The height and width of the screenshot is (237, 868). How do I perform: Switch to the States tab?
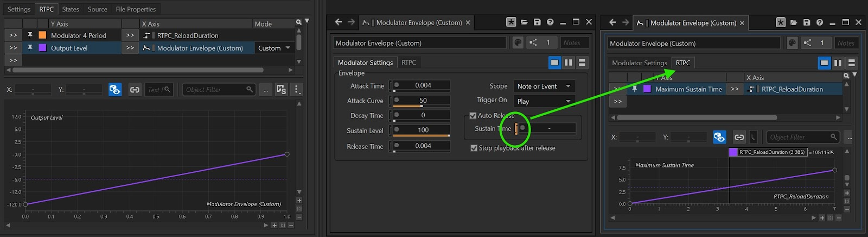coord(71,9)
